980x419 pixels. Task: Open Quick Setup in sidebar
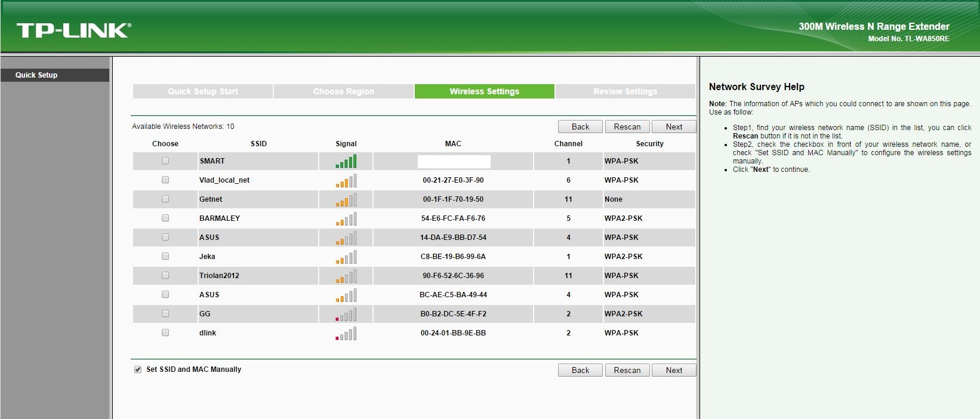coord(55,75)
